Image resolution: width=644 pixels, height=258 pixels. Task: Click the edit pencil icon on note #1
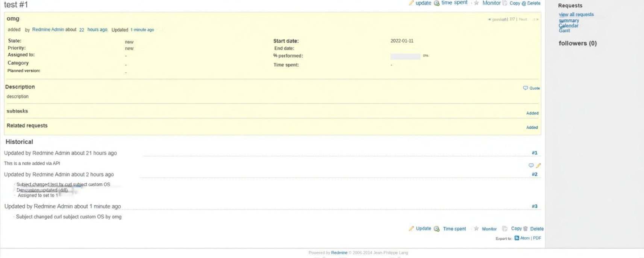click(x=538, y=165)
